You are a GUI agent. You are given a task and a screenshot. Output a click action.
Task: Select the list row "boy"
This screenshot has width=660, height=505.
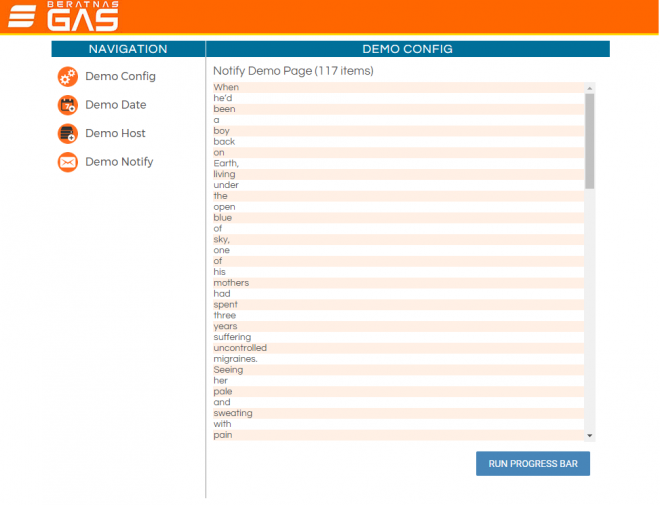(399, 131)
